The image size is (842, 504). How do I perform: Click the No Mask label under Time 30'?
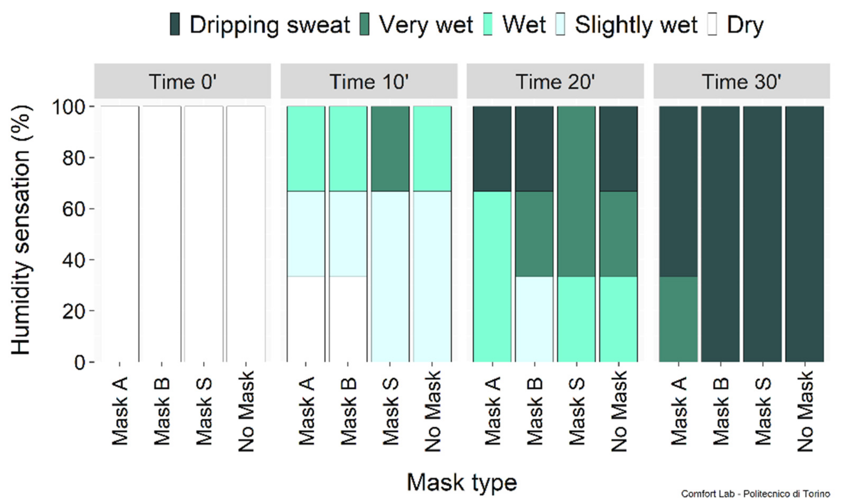pos(805,411)
